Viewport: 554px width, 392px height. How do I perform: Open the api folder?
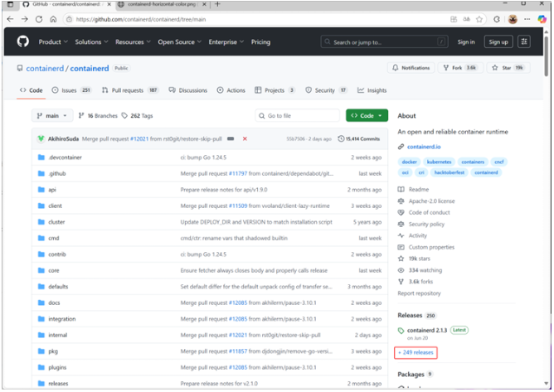point(52,190)
